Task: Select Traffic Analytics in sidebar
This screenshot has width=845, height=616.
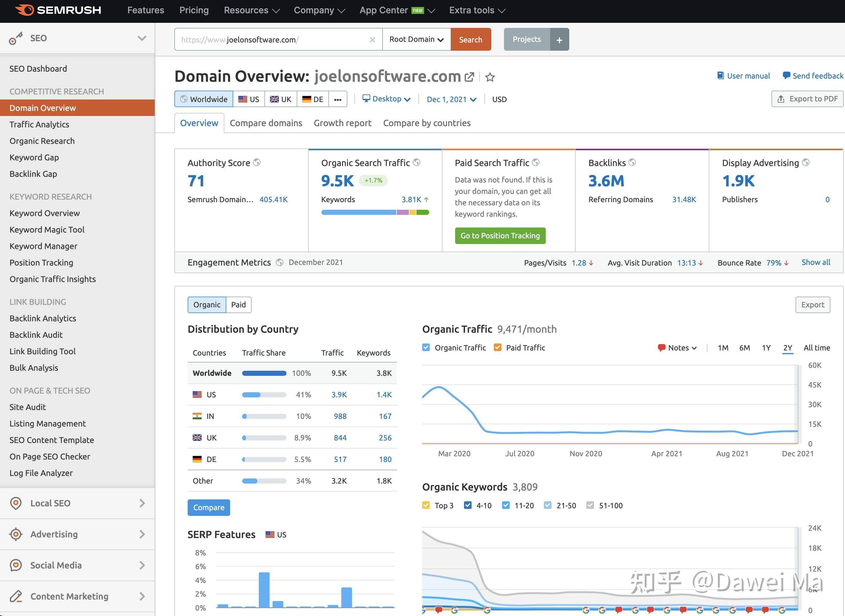Action: click(x=39, y=125)
